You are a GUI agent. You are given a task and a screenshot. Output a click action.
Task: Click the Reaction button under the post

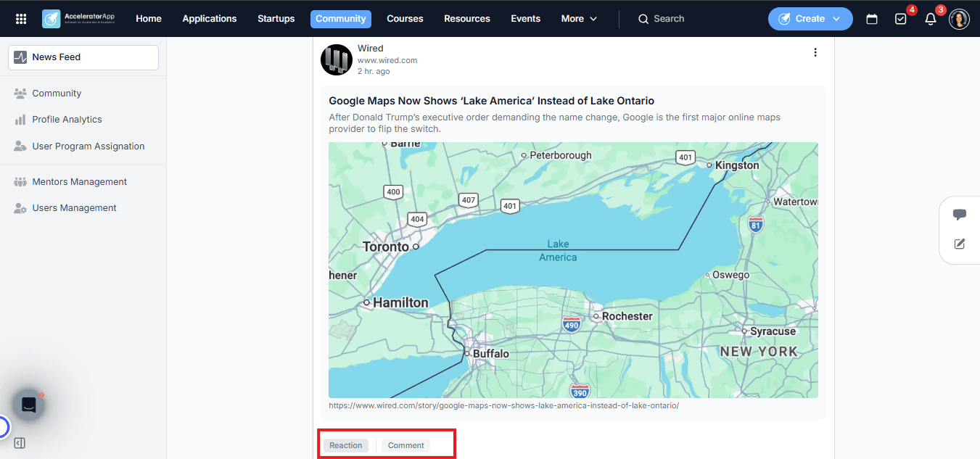pos(346,445)
